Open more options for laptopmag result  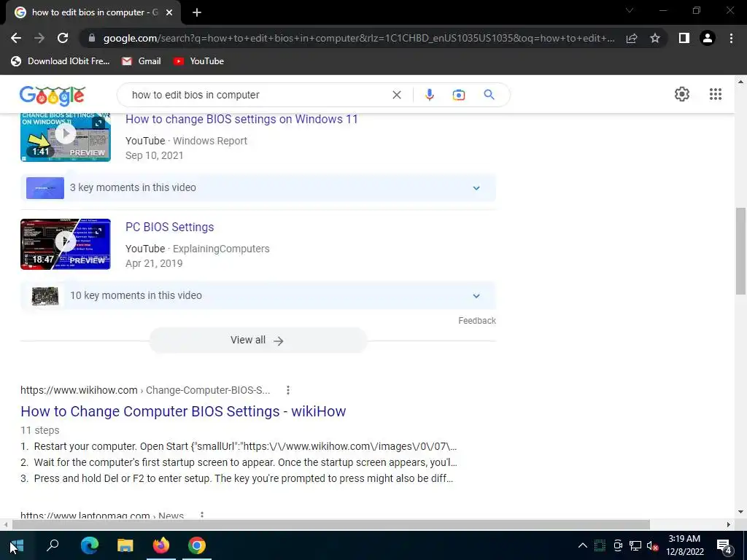point(202,516)
